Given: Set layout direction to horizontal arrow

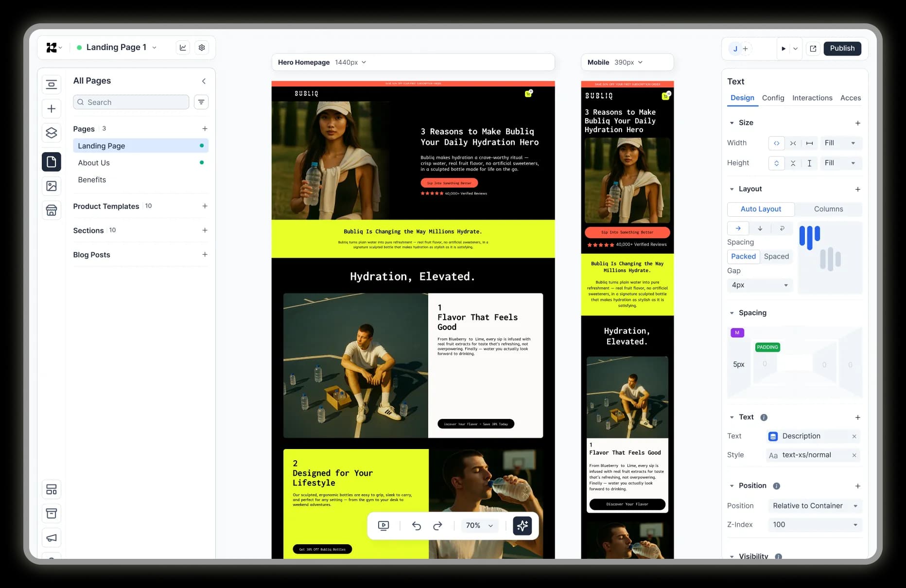Looking at the screenshot, I should coord(738,228).
